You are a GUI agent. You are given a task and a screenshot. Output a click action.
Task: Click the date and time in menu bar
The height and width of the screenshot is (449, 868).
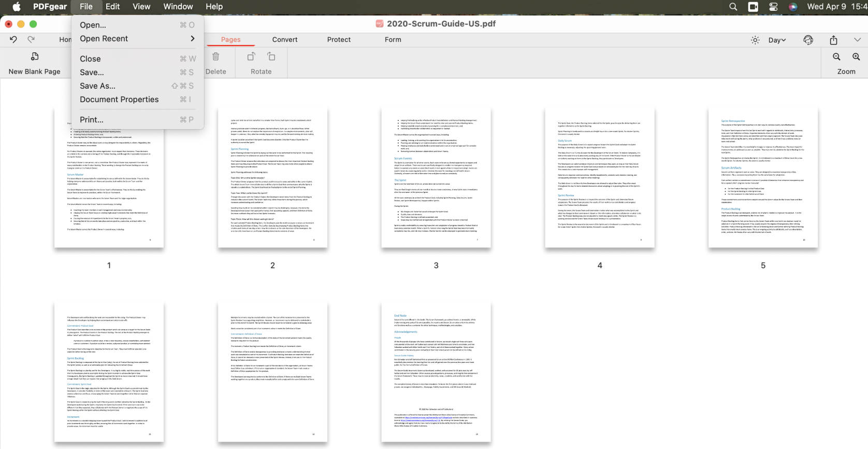(x=837, y=7)
